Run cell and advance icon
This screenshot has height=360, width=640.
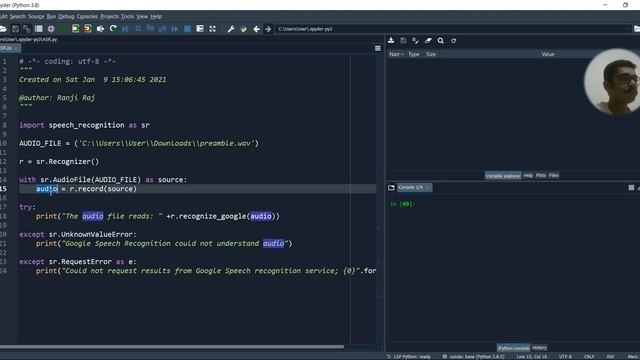click(88, 29)
